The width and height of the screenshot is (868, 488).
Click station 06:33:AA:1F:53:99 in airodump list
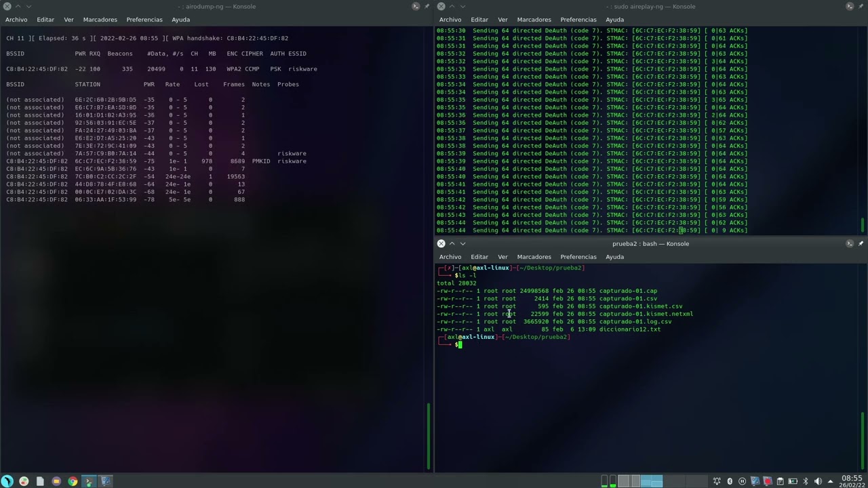tap(105, 199)
